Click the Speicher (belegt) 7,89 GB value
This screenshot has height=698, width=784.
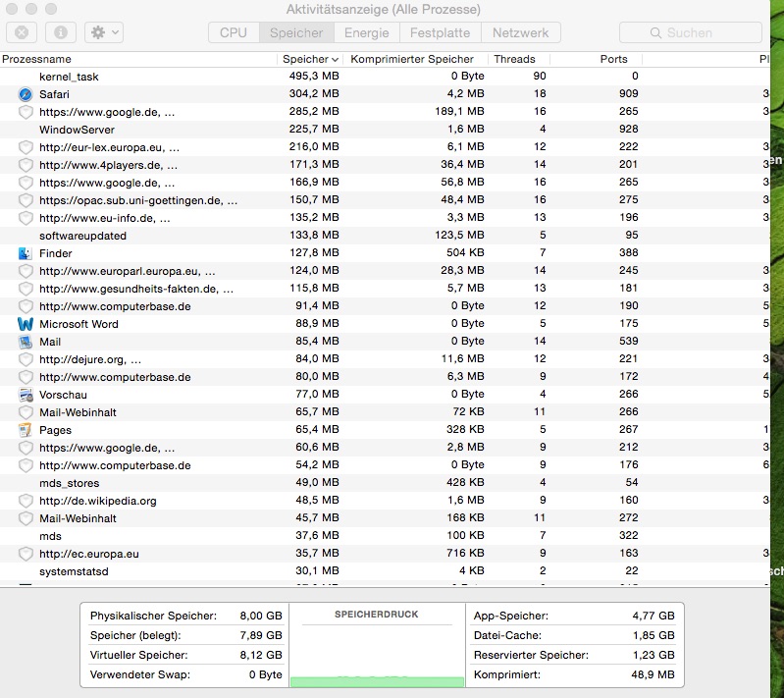tap(260, 635)
